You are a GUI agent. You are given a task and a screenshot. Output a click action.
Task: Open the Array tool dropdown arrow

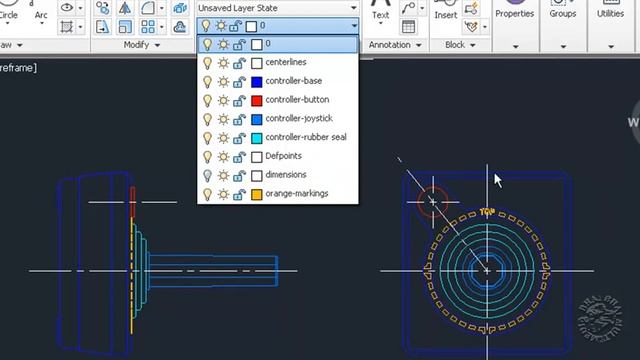pyautogui.click(x=162, y=27)
